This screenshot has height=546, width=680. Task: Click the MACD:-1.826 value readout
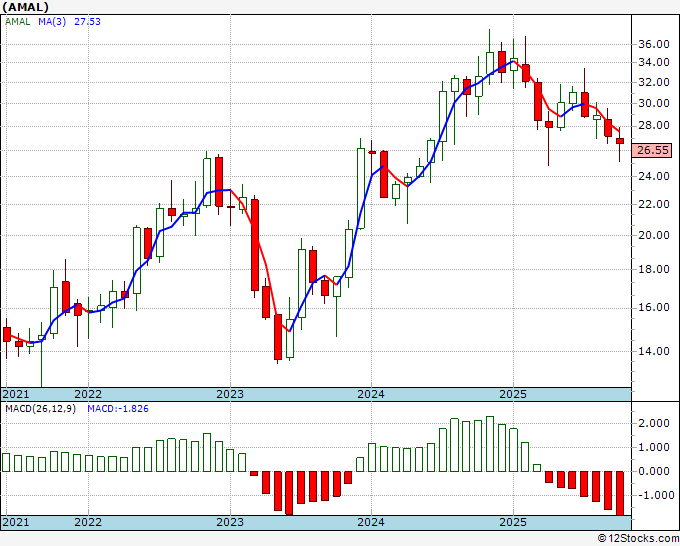[118, 409]
